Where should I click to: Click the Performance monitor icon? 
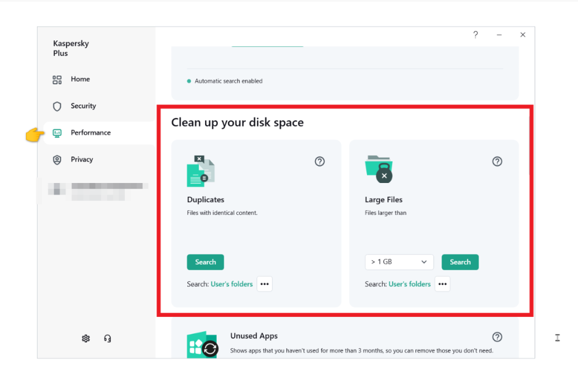(57, 133)
